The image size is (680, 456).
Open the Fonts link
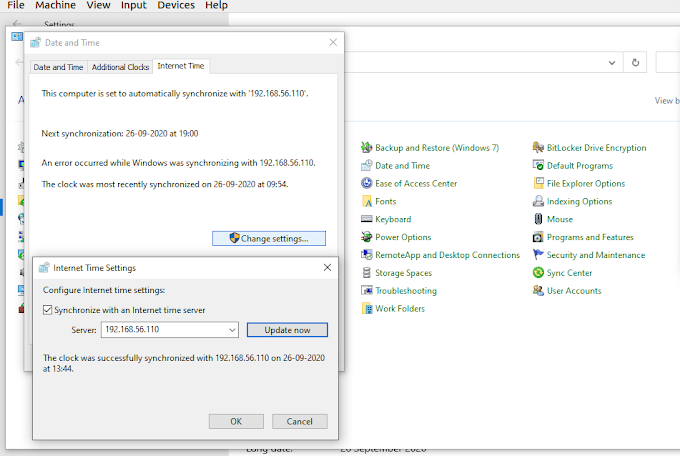(x=386, y=201)
